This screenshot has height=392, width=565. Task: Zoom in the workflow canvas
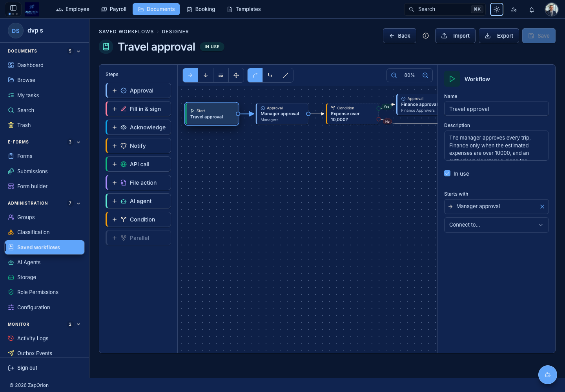point(425,75)
